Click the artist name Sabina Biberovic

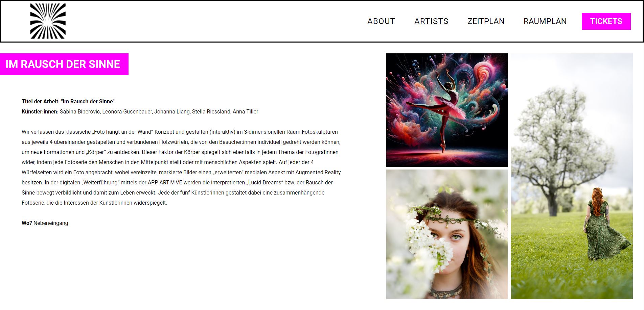(79, 111)
